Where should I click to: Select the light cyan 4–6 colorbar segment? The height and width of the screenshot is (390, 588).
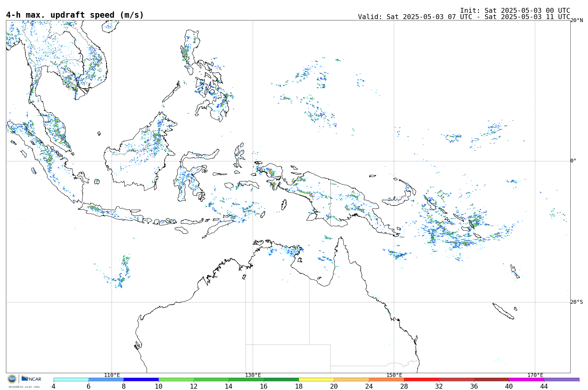71,379
